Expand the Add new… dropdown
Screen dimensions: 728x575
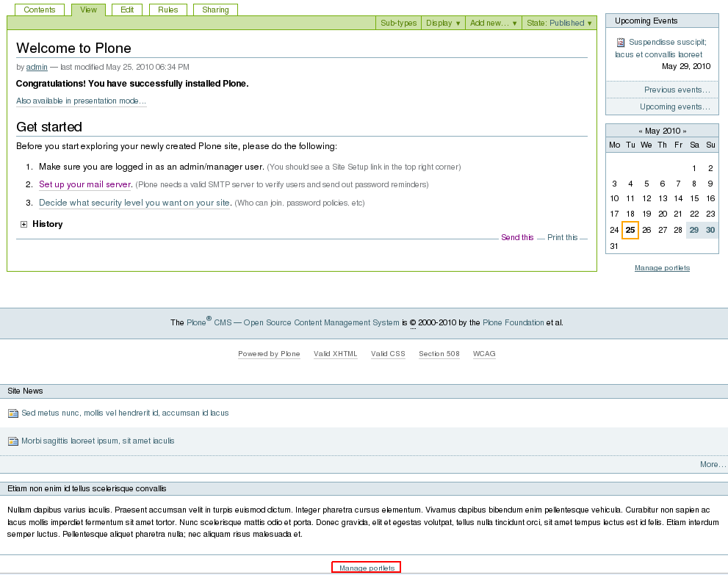493,23
